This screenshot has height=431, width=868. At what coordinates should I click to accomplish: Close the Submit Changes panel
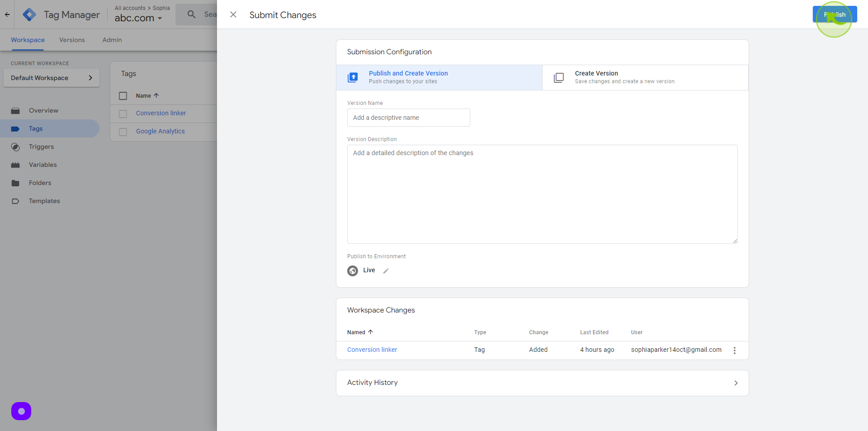coord(233,14)
